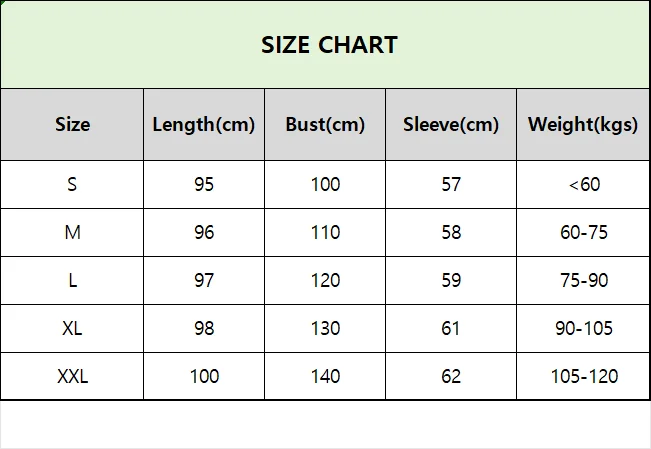The image size is (651, 449).
Task: Click the S size cell
Action: (72, 184)
